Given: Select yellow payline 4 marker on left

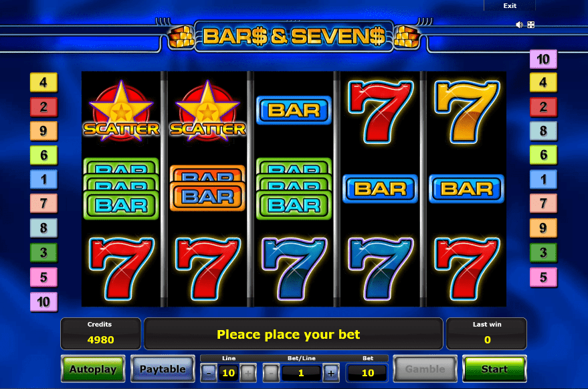Looking at the screenshot, I should tap(43, 82).
